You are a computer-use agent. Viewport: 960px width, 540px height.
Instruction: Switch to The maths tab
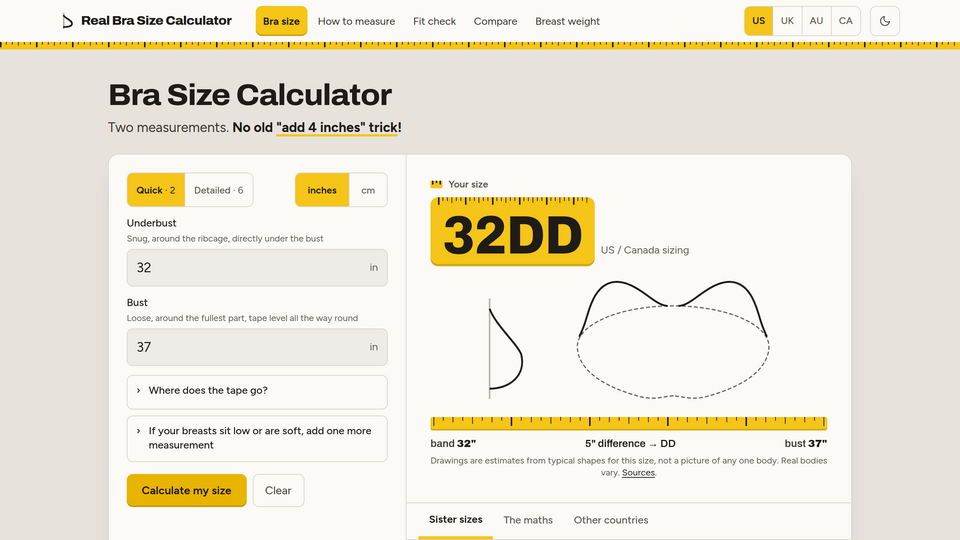click(x=528, y=520)
